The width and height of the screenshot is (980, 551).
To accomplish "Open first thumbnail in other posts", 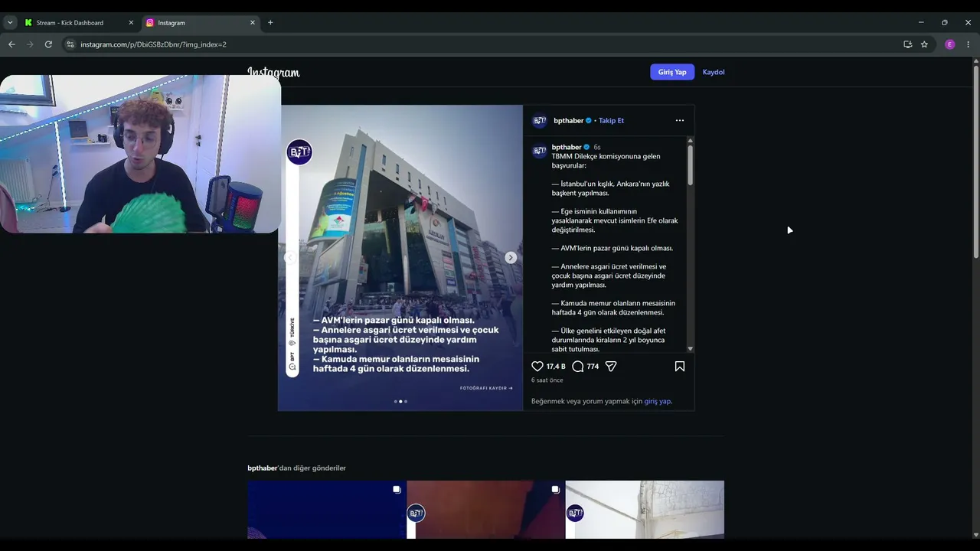I will click(327, 510).
